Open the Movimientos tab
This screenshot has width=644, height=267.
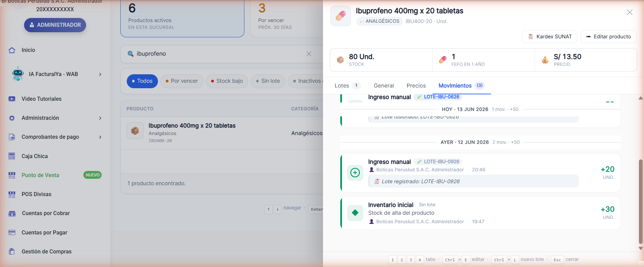pos(462,86)
